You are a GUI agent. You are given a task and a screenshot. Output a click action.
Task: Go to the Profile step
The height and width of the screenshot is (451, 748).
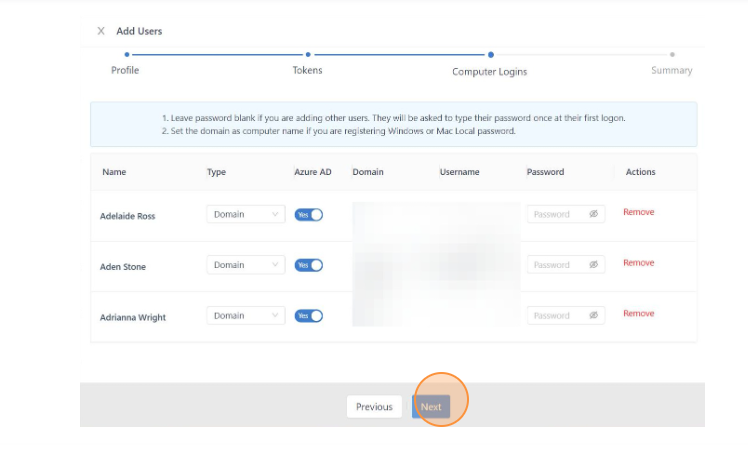click(x=125, y=70)
